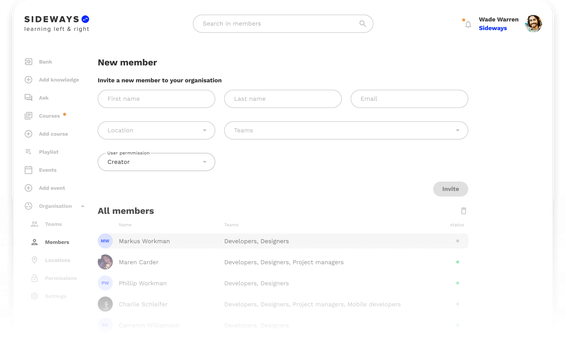This screenshot has width=565, height=362.
Task: Select the Markus Workman name
Action: tap(144, 241)
